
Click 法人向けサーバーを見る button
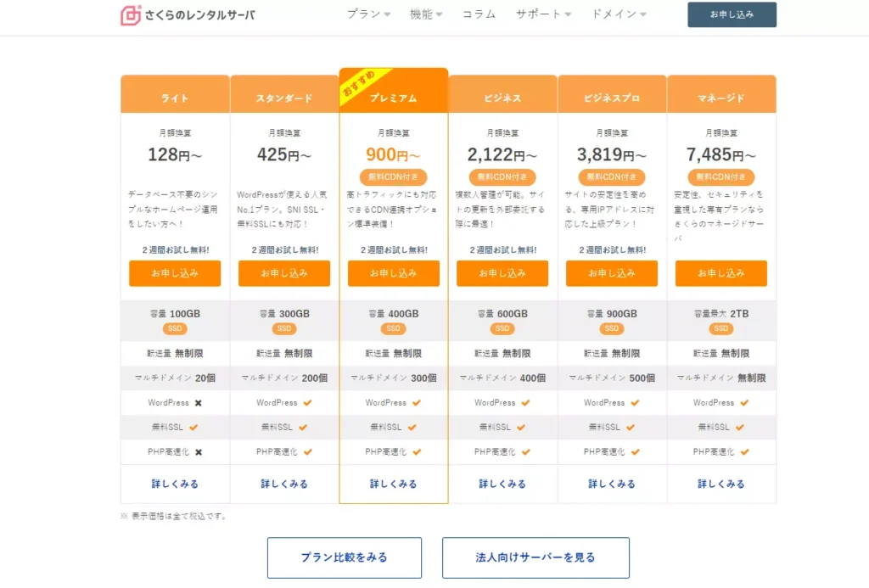coord(535,557)
